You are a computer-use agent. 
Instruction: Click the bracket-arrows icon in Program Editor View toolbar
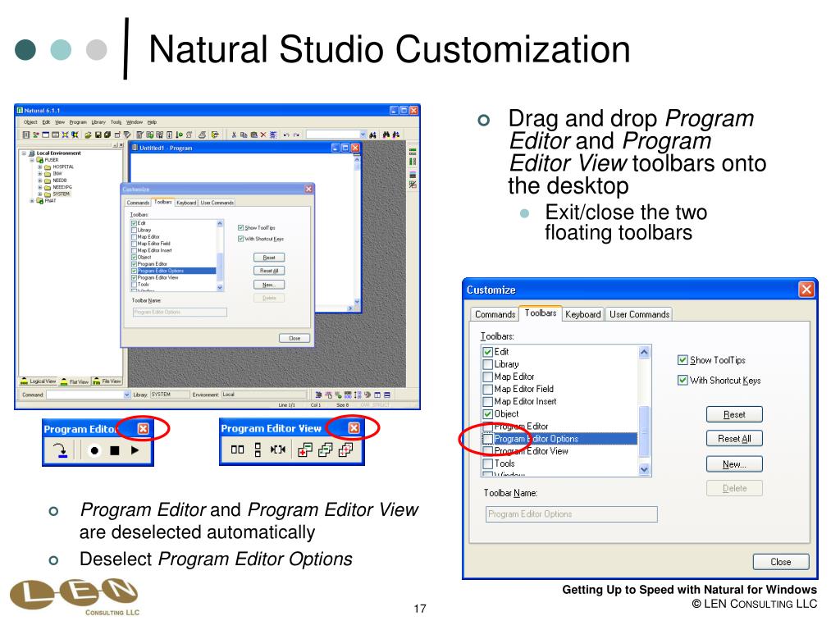(277, 450)
